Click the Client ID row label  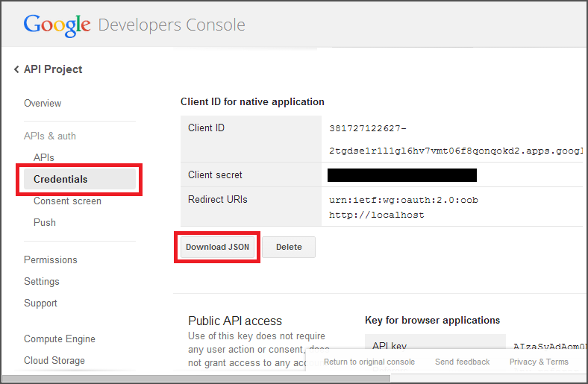206,128
